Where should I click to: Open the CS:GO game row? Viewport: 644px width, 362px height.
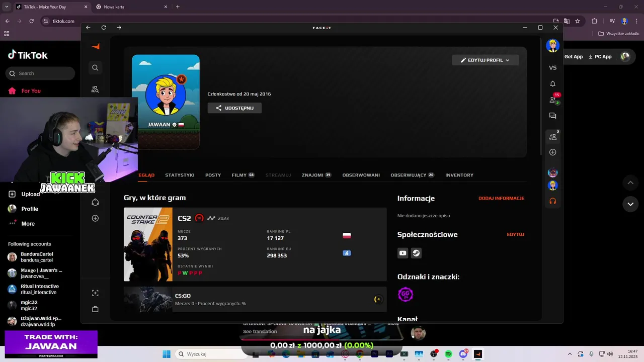click(255, 299)
